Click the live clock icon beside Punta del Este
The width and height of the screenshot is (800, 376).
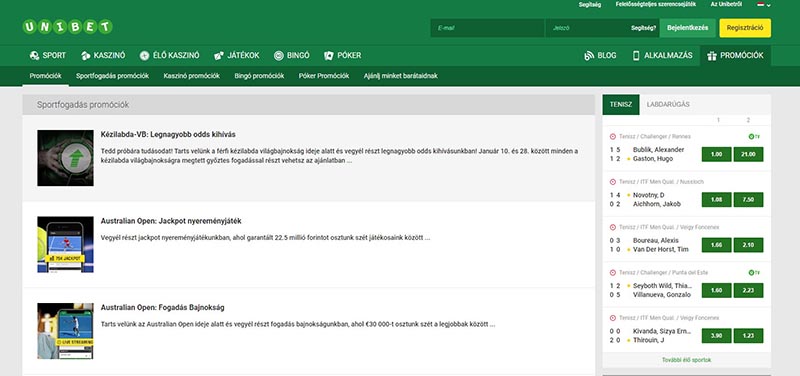(613, 272)
